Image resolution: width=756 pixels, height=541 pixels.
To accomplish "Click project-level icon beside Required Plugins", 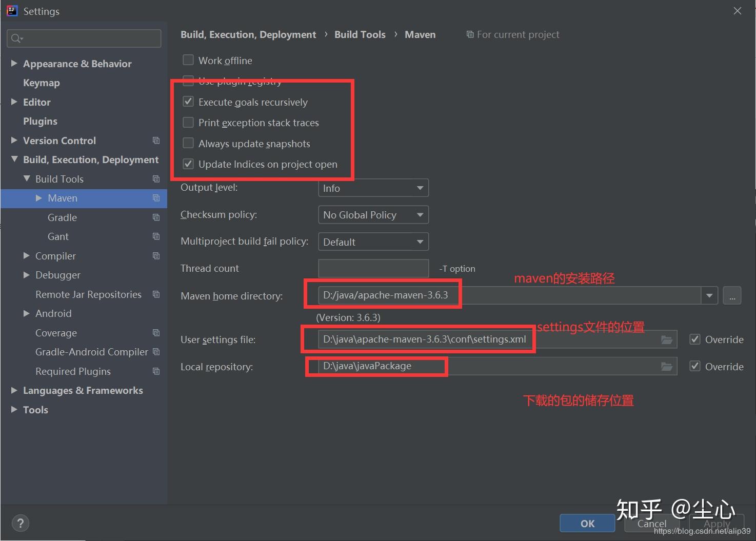I will 156,371.
